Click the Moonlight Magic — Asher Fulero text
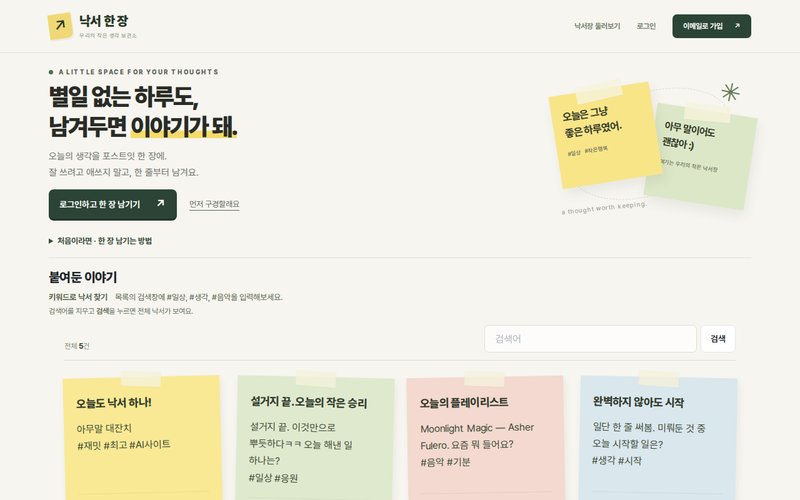 477,436
